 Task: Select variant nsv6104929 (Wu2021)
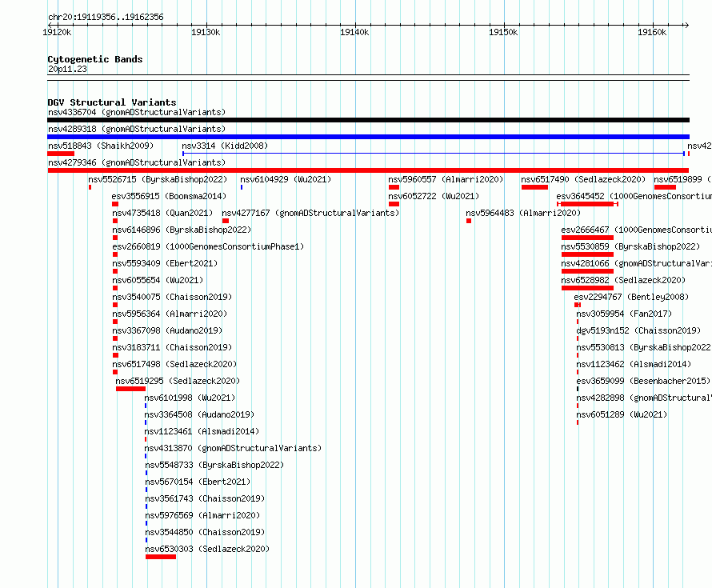286,179
